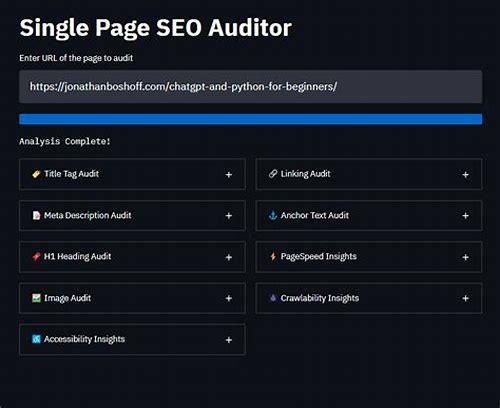The height and width of the screenshot is (408, 500).
Task: Click the anchor icon beside Anchor Text Audit
Action: [273, 215]
